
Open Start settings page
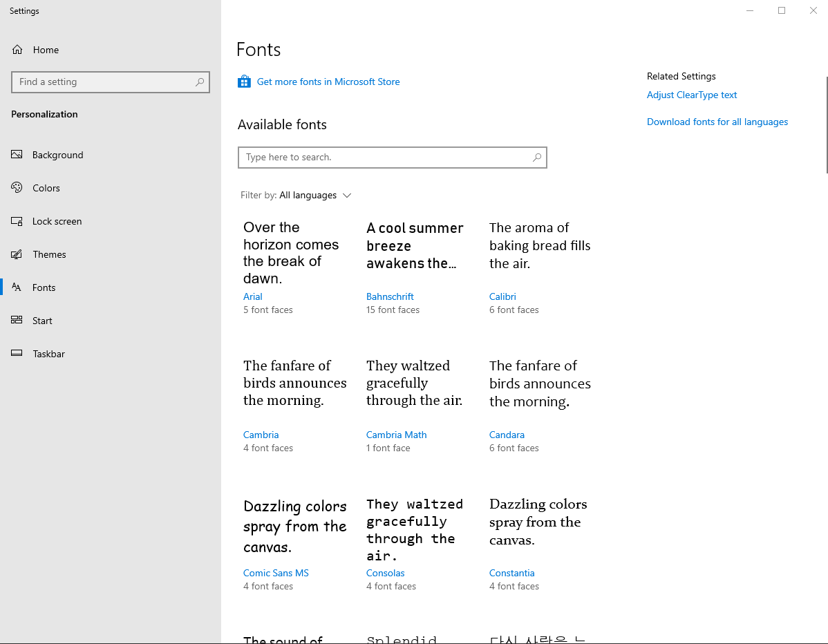42,321
